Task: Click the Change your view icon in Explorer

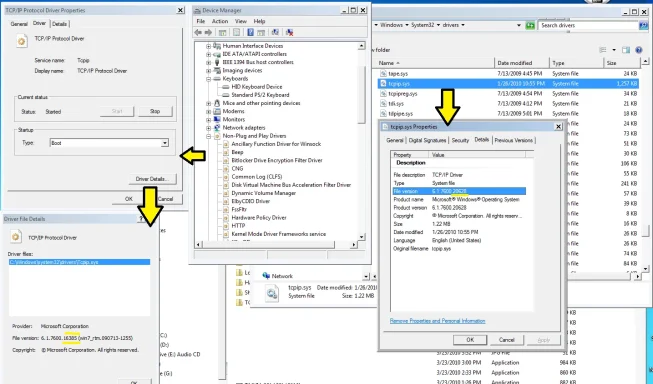Action: 603,50
